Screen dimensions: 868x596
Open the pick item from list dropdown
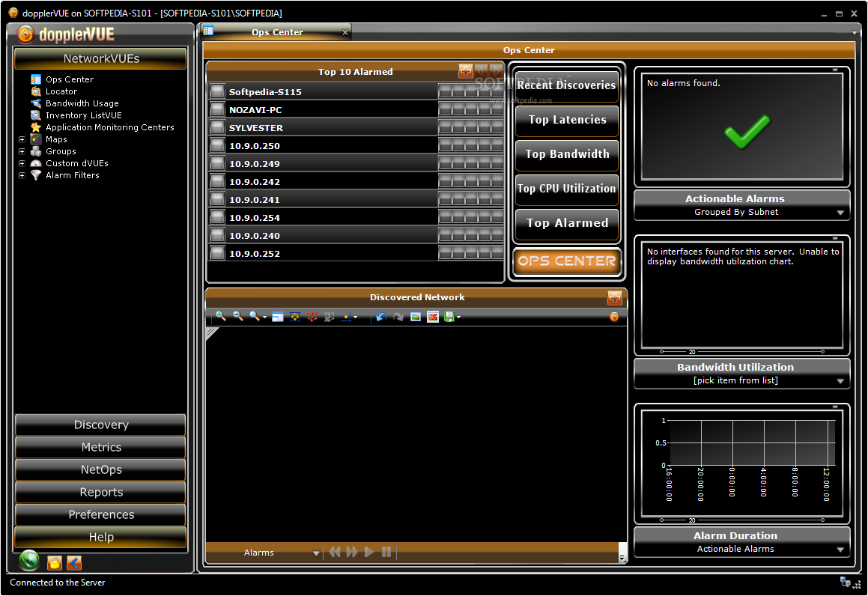click(840, 381)
